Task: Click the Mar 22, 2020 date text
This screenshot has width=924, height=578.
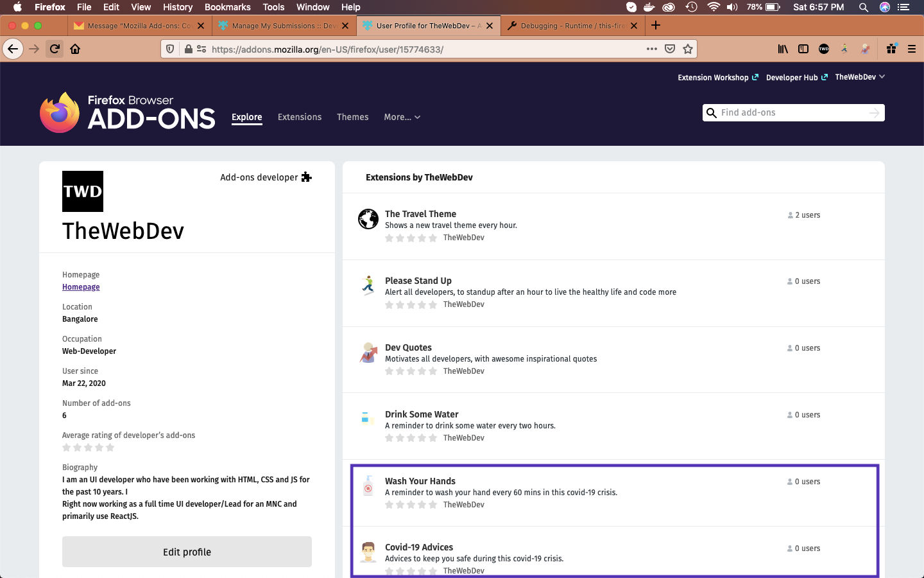Action: point(84,383)
